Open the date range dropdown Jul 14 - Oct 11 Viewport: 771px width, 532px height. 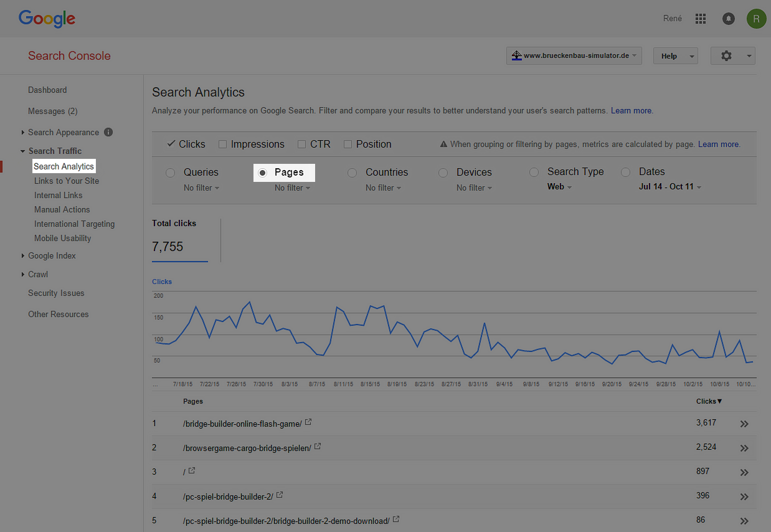tap(670, 187)
